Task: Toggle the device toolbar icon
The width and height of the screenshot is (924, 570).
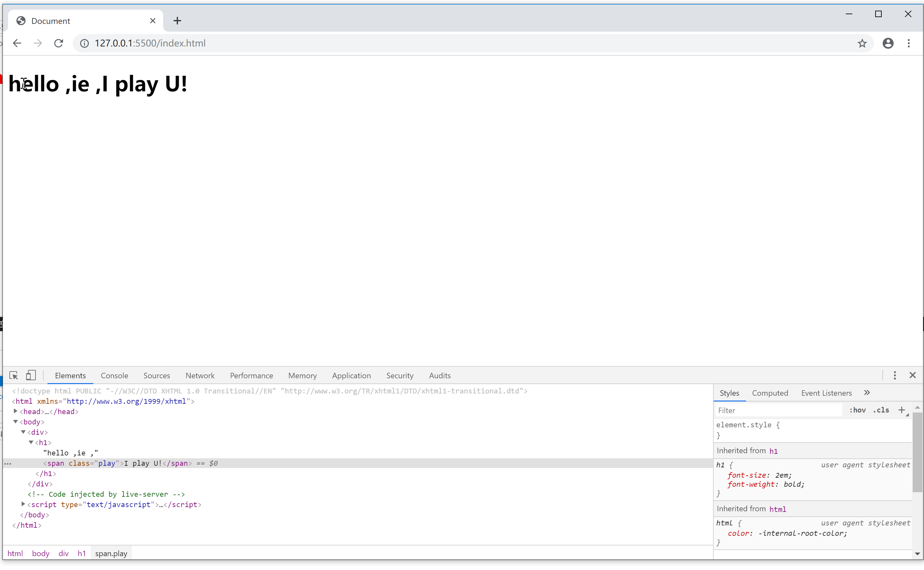Action: click(31, 375)
